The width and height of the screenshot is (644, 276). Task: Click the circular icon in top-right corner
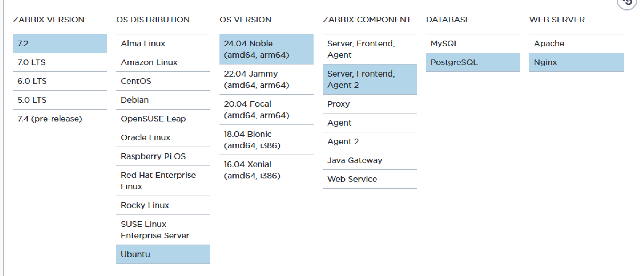click(628, 3)
